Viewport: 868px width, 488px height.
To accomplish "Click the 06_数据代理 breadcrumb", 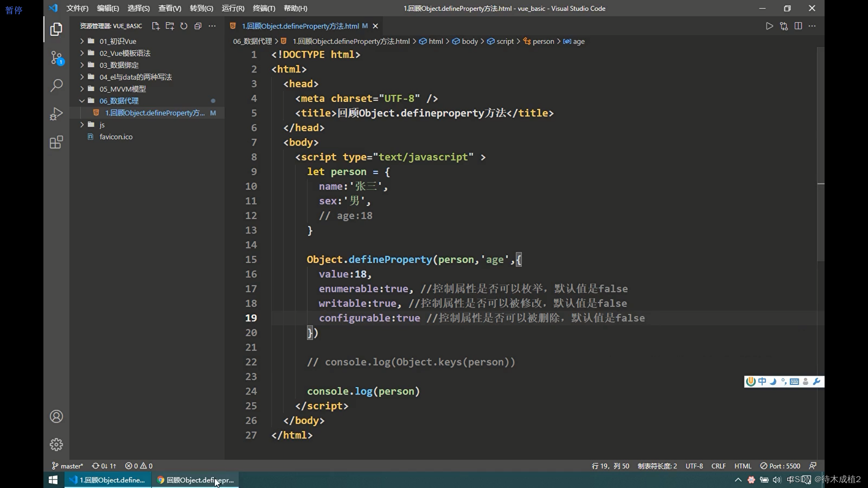I will (252, 42).
